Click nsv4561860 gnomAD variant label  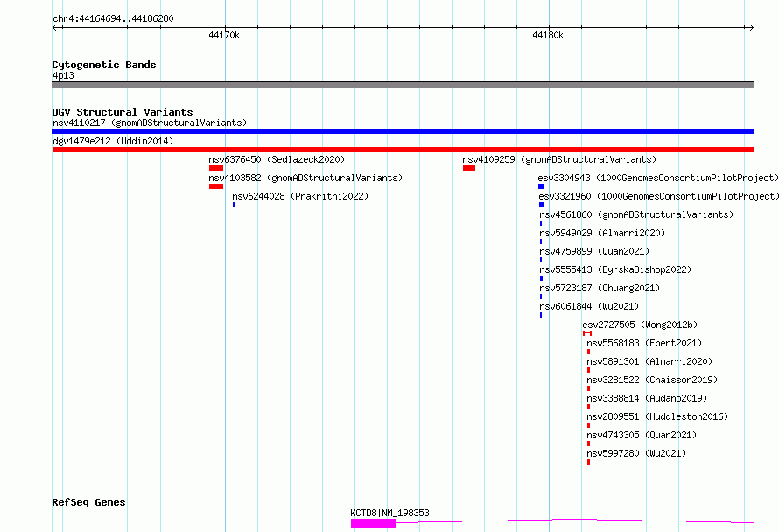636,214
